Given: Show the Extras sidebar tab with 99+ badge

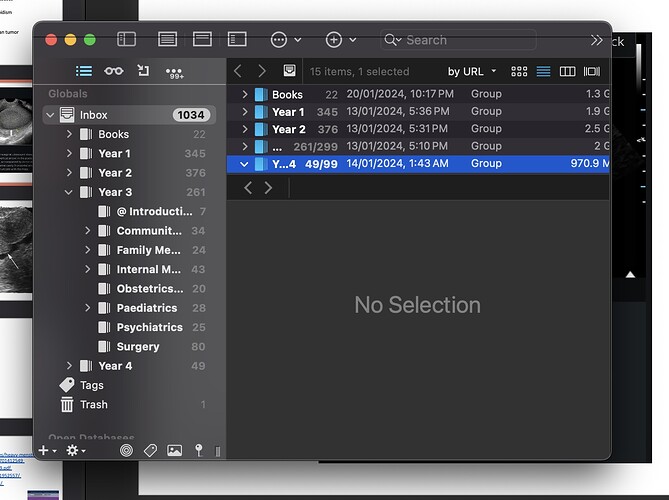Looking at the screenshot, I should pyautogui.click(x=174, y=72).
